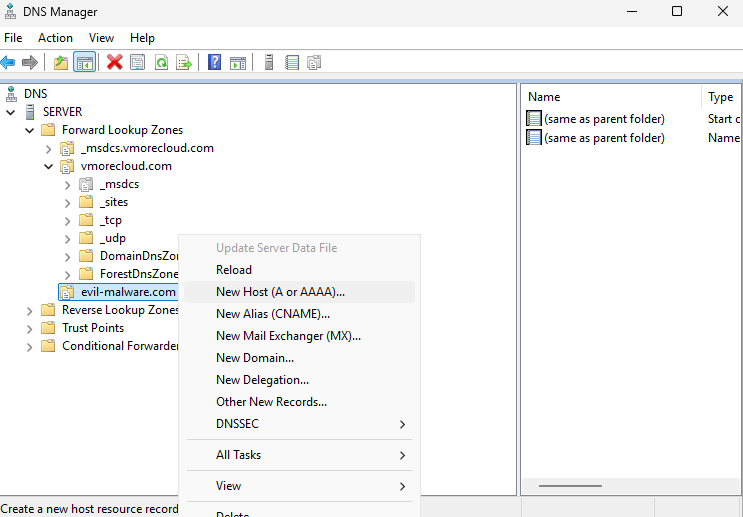Click first (same as parent folder) record icon

[x=534, y=118]
